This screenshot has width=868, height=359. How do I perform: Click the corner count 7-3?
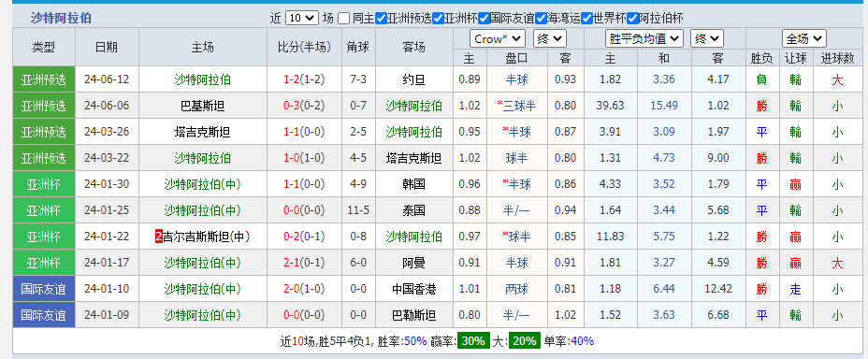point(358,79)
